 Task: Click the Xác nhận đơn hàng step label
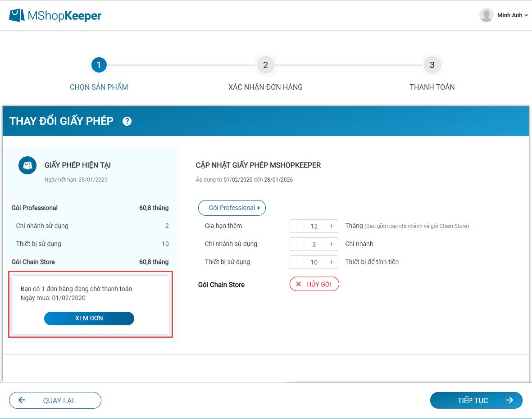pos(265,87)
